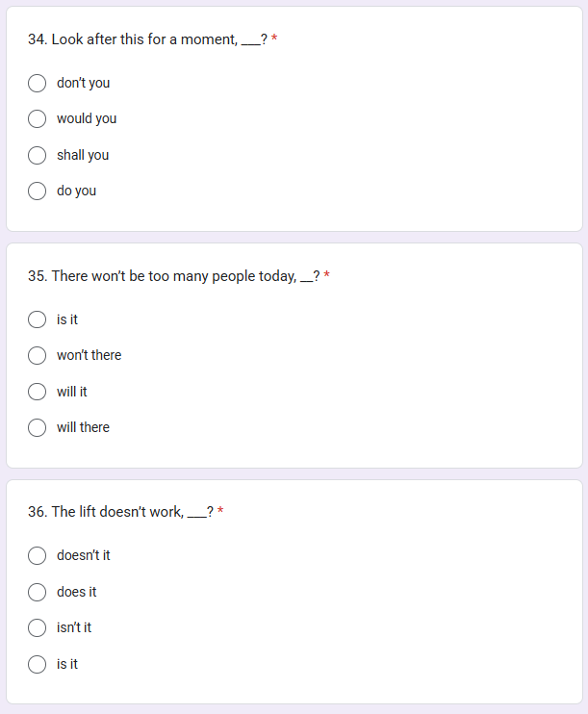Pick the "shall you" answer
Screen dimensions: 588x714
click(37, 155)
